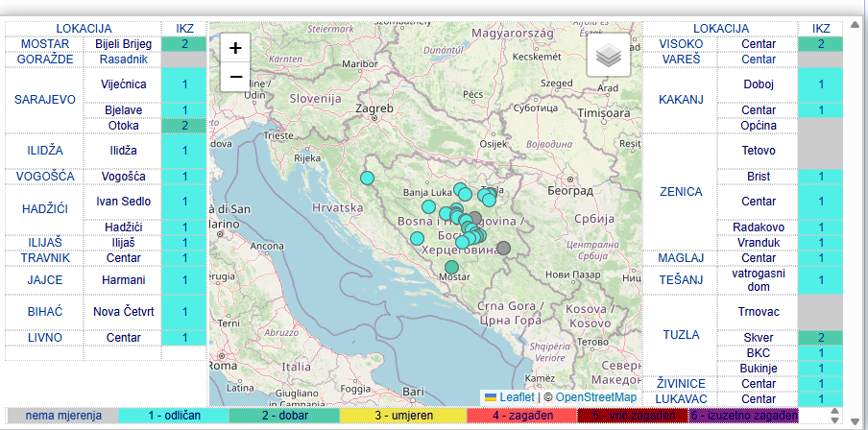Image resolution: width=868 pixels, height=430 pixels.
Task: Select the BKC station cell
Action: 758,353
